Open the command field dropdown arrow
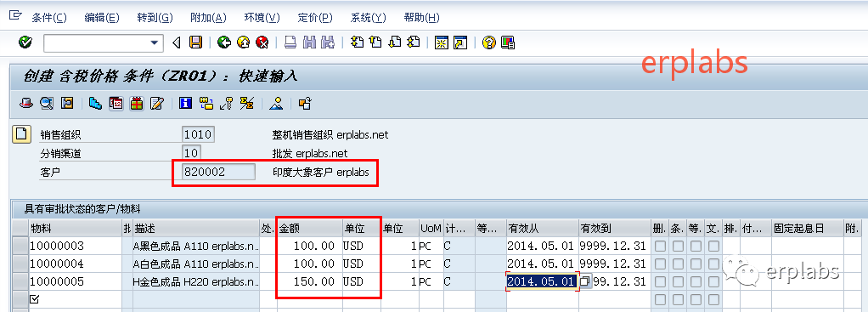The height and width of the screenshot is (312, 868). point(155,43)
